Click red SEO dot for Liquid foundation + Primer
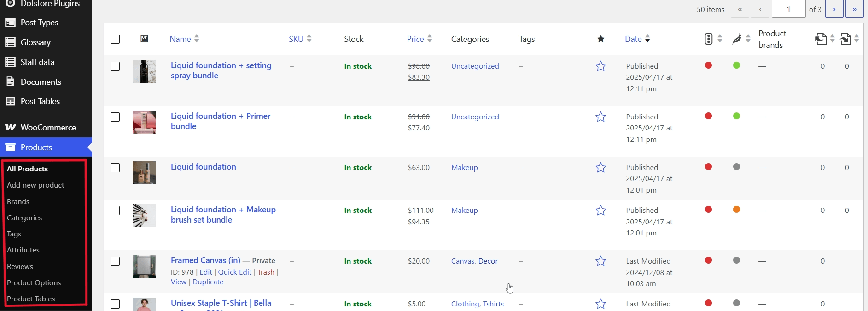868x311 pixels. pyautogui.click(x=708, y=116)
